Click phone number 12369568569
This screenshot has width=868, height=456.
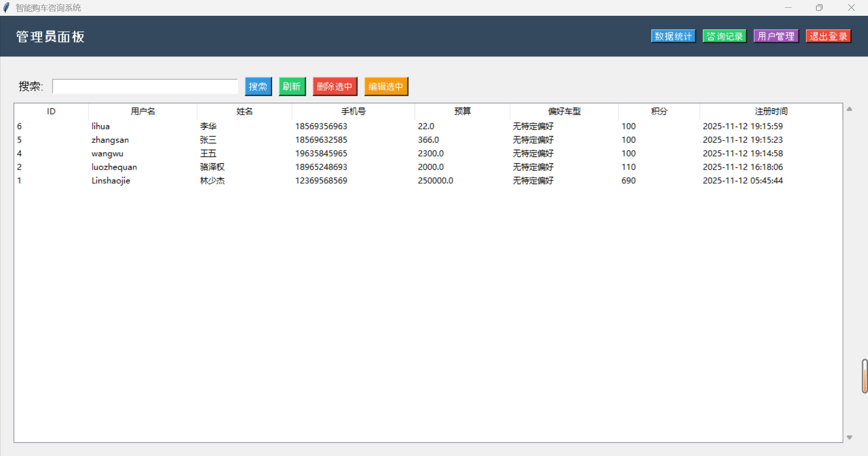pos(321,180)
